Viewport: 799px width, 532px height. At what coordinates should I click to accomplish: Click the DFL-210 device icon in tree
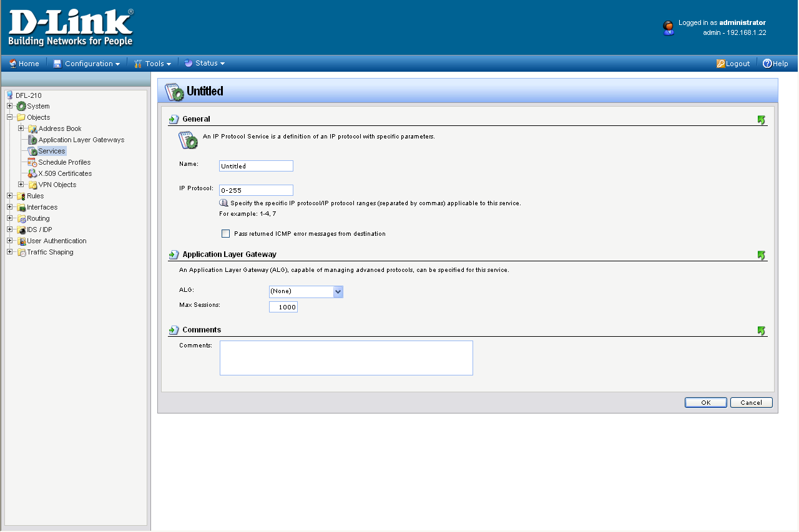pyautogui.click(x=9, y=95)
